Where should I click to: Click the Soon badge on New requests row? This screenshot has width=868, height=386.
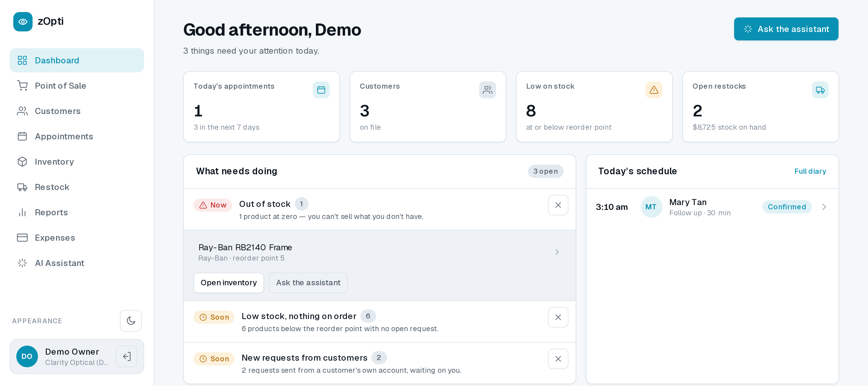point(214,359)
